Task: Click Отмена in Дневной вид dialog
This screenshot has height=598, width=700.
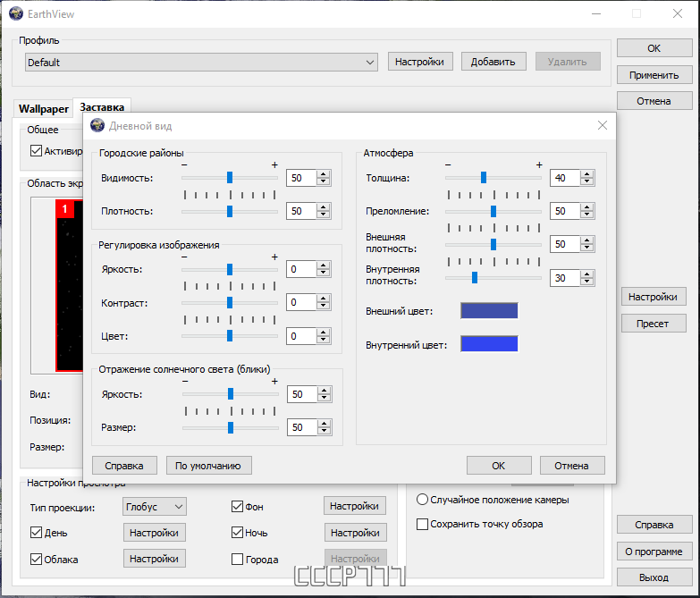Action: click(572, 466)
